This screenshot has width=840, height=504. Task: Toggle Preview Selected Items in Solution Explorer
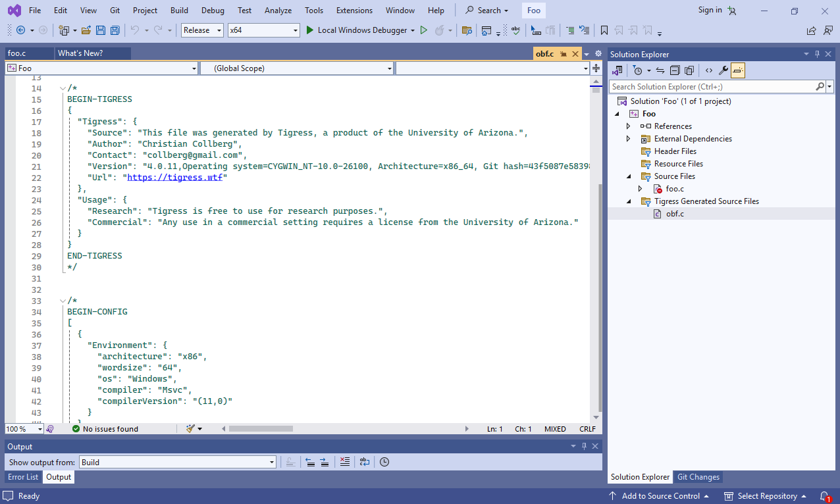(x=738, y=70)
